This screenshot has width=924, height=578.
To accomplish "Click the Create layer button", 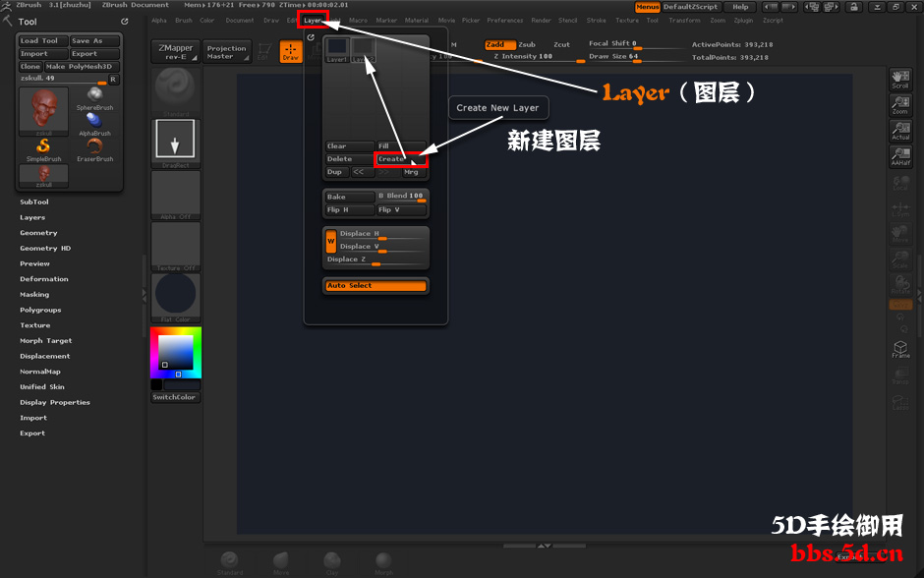I will (401, 159).
